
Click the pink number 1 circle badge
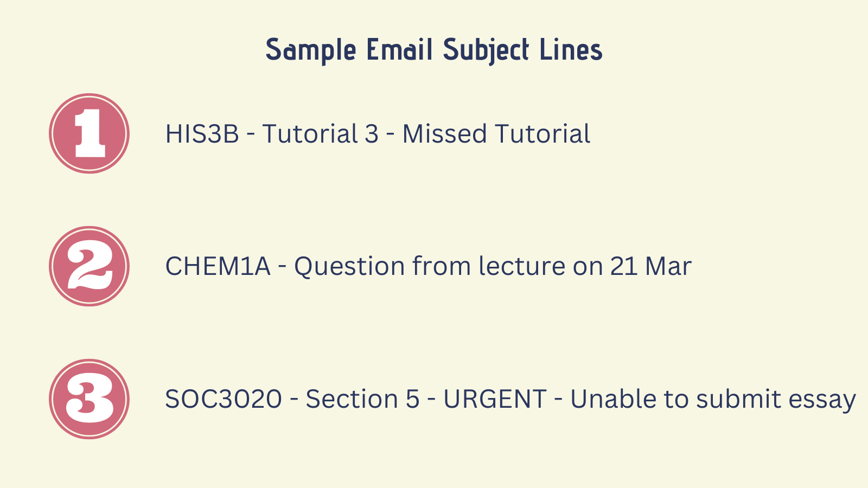89,133
